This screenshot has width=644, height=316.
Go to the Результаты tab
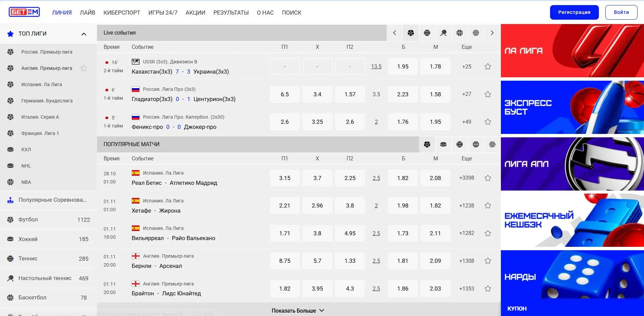click(x=231, y=13)
